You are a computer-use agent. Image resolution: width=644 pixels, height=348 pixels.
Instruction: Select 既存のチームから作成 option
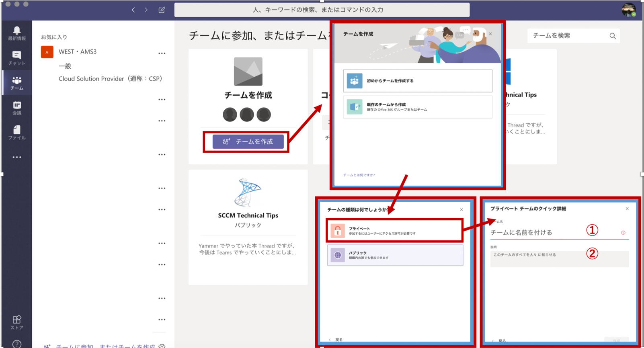(418, 107)
